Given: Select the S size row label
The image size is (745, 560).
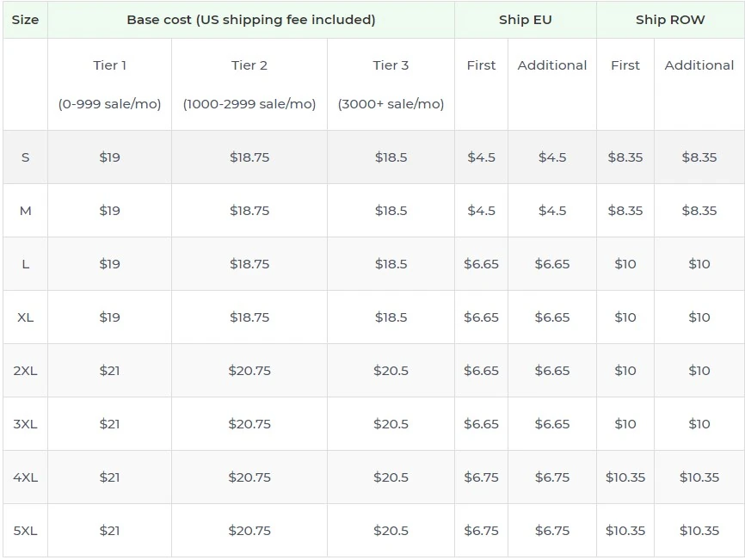Looking at the screenshot, I should tap(25, 157).
